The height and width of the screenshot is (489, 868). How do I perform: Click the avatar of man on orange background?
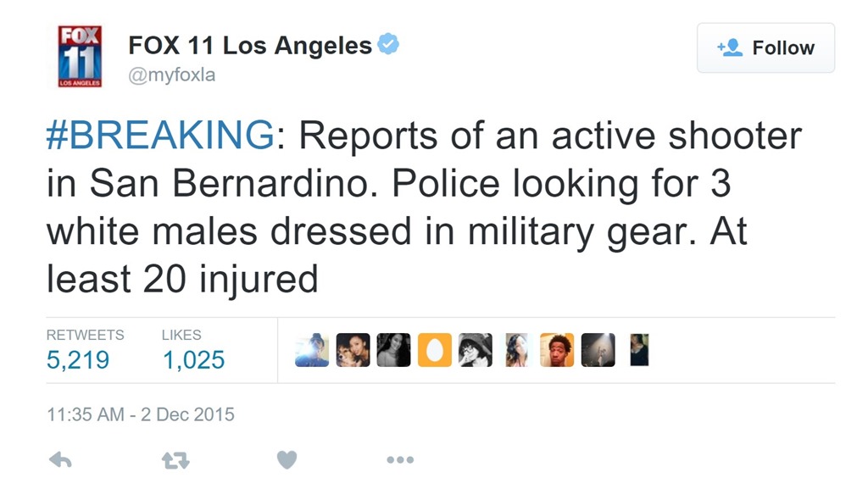tap(557, 349)
